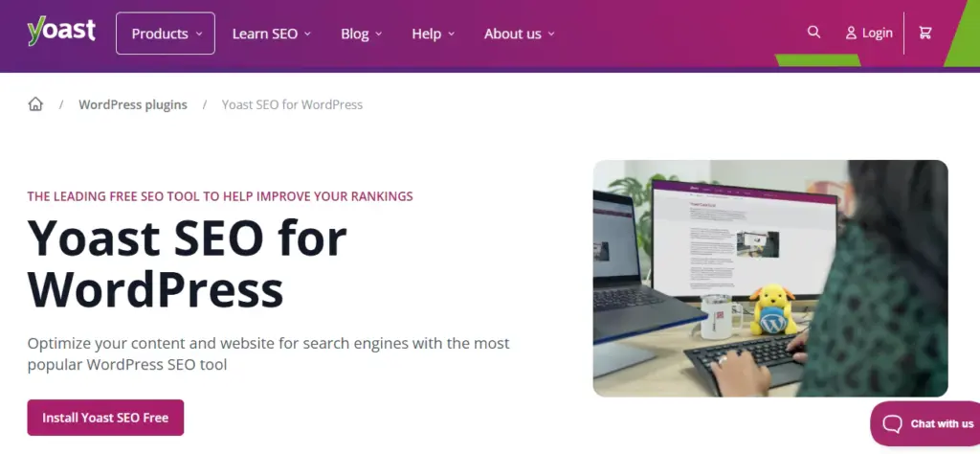Expand the Learn SEO chevron
Screen dimensions: 980x454
307,34
